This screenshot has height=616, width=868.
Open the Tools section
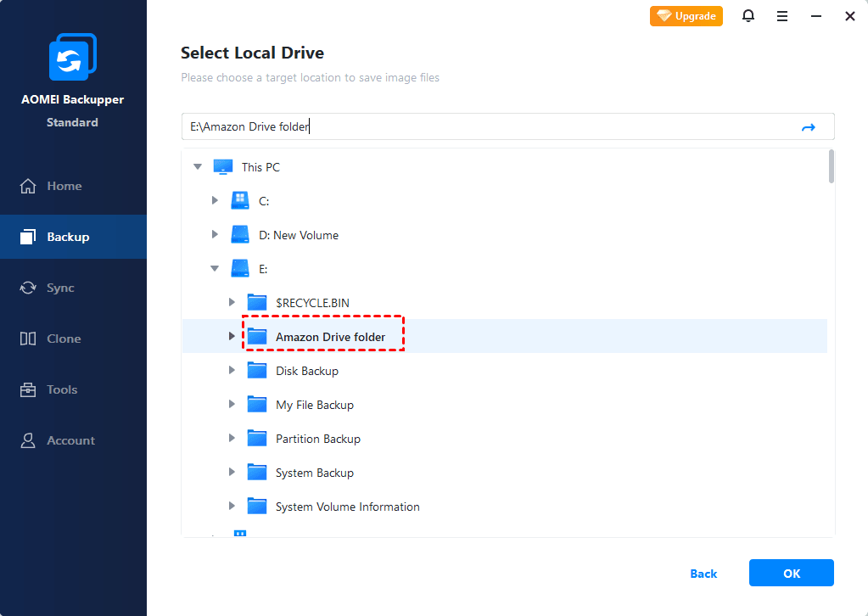(x=62, y=389)
